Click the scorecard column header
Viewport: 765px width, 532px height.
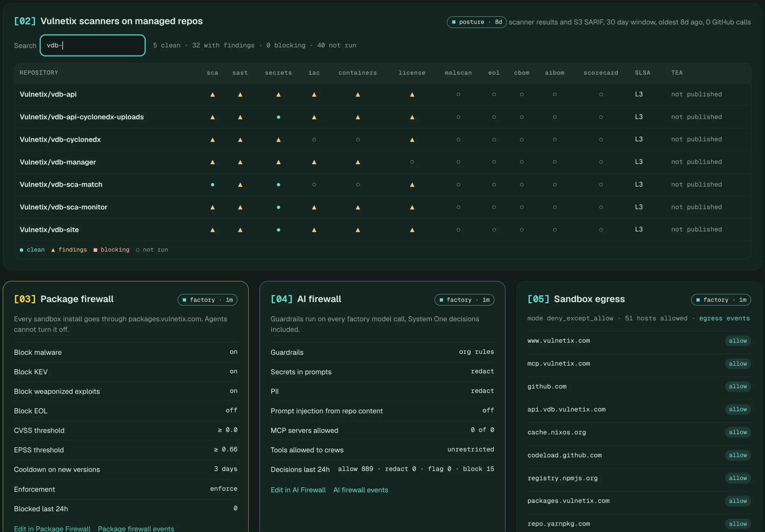tap(601, 73)
